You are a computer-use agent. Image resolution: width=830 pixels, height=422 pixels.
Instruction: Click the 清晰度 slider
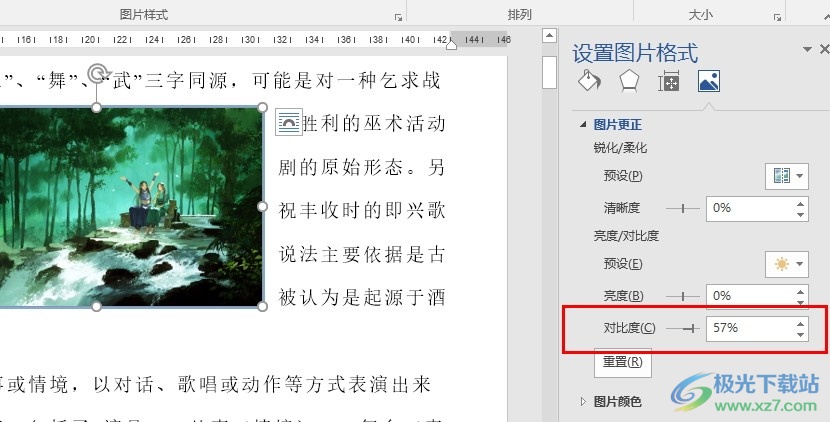(x=683, y=209)
